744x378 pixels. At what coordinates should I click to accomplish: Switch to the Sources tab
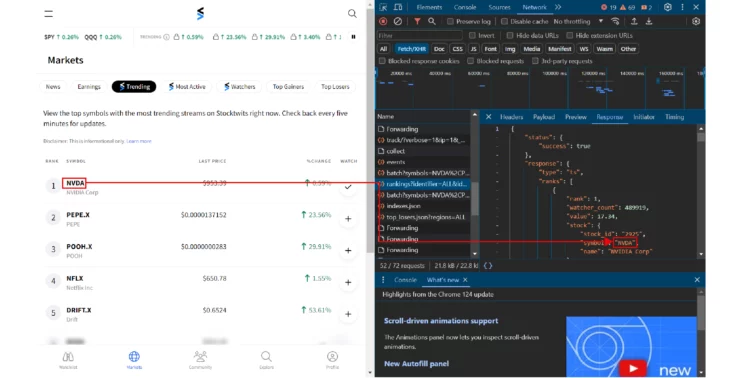pos(499,7)
